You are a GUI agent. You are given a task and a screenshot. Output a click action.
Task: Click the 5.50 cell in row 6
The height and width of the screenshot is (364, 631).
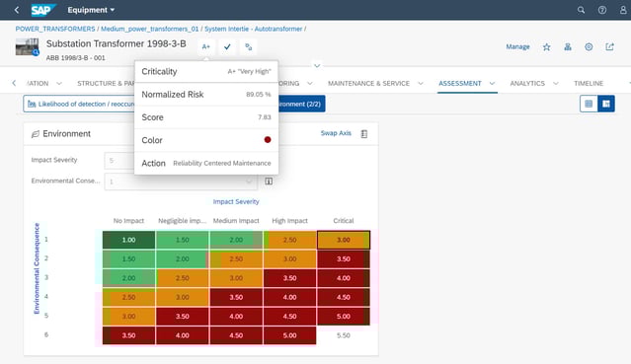(x=344, y=335)
